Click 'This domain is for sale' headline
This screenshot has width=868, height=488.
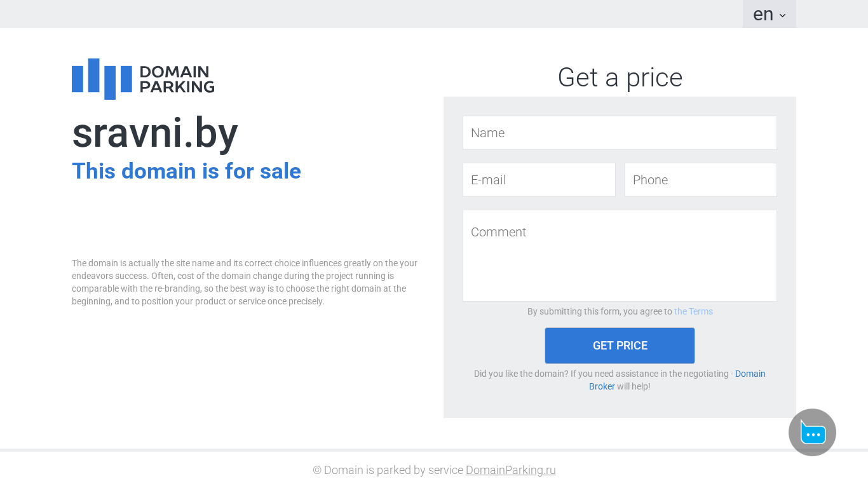(186, 171)
